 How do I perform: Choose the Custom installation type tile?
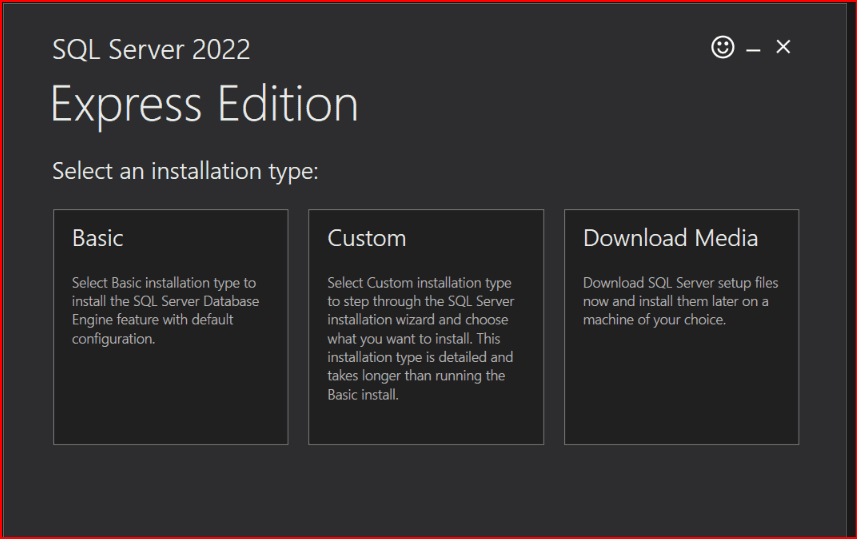tap(425, 326)
